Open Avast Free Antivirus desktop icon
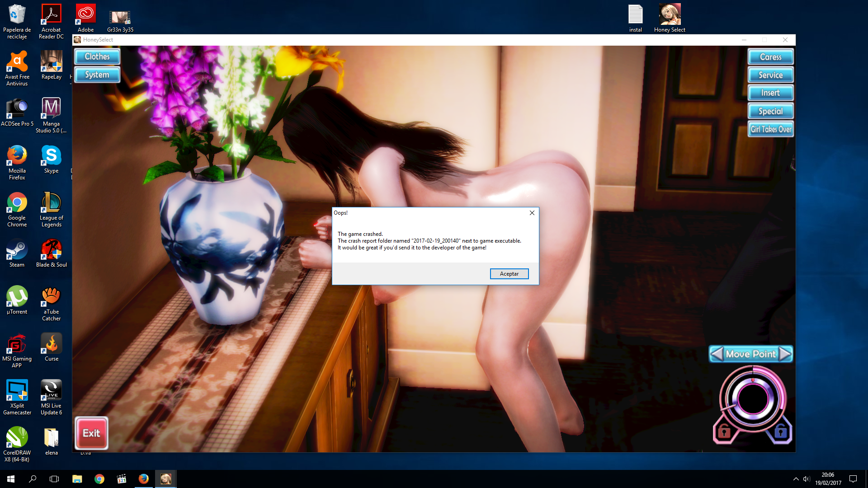This screenshot has height=488, width=868. [x=17, y=68]
